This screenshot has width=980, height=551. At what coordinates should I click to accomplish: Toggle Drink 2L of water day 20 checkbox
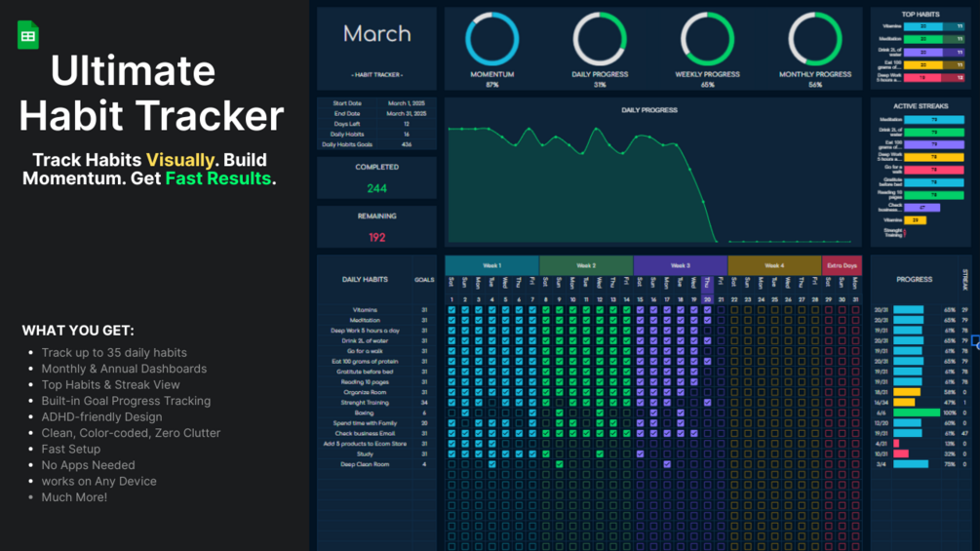708,341
